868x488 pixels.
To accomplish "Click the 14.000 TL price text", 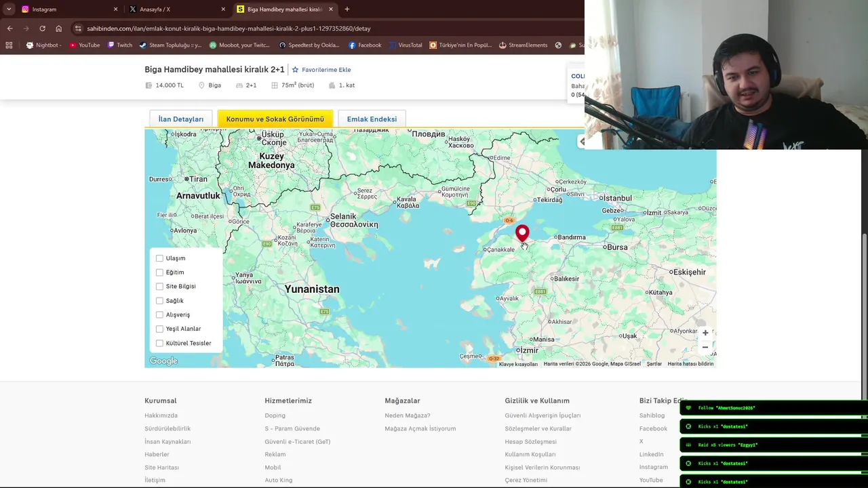I will (x=170, y=85).
